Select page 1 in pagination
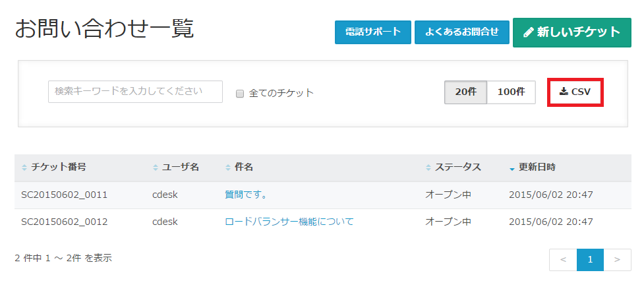Screen dimensions: 644x283 coord(590,260)
